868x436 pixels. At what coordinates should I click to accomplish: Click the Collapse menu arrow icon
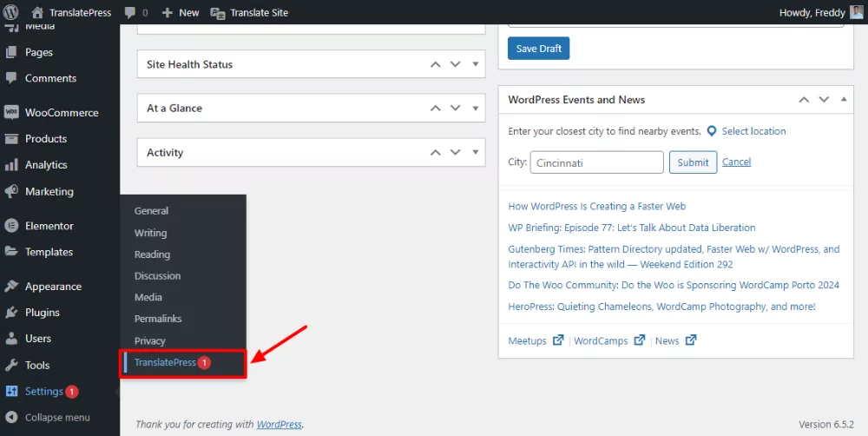[11, 417]
